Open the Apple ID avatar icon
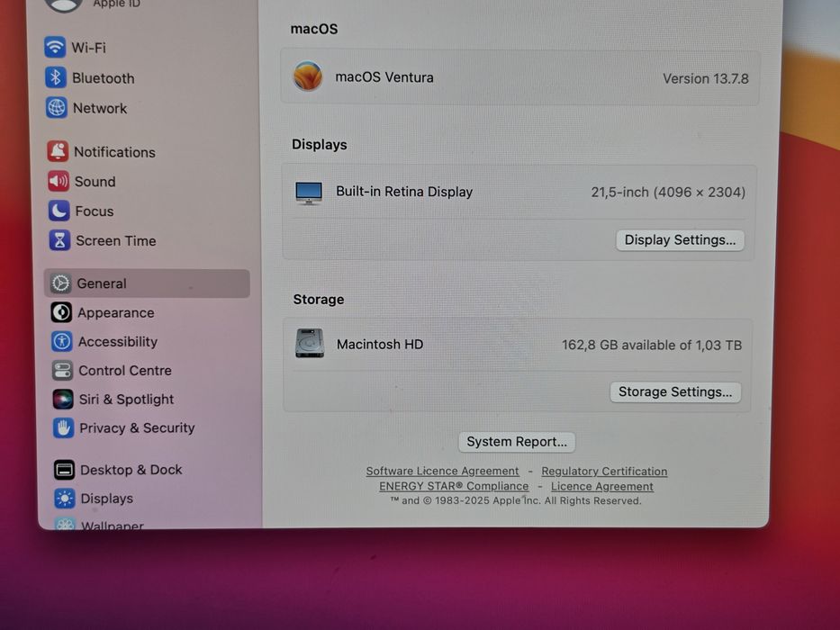The width and height of the screenshot is (840, 630). pyautogui.click(x=63, y=4)
